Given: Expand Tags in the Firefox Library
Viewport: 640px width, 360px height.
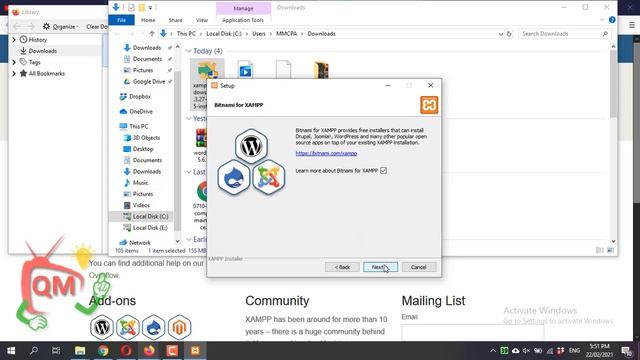Looking at the screenshot, I should pyautogui.click(x=14, y=62).
